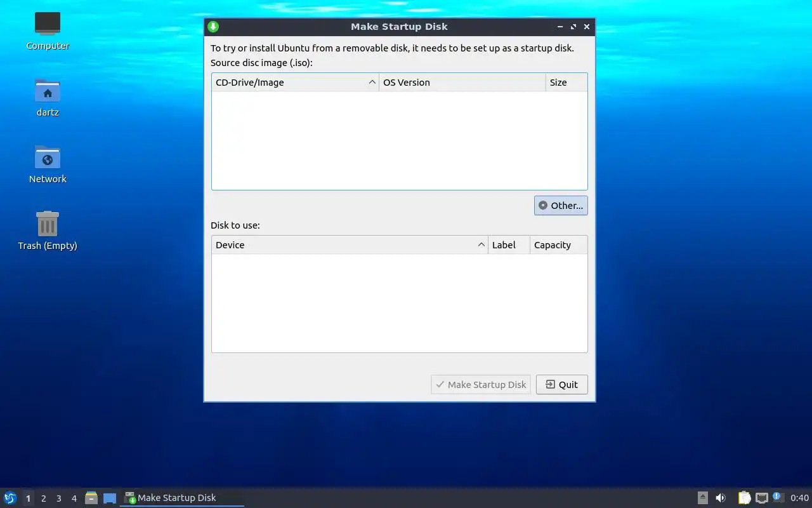Screen dimensions: 812x508
Task: Open the volume control tray icon
Action: click(721, 498)
